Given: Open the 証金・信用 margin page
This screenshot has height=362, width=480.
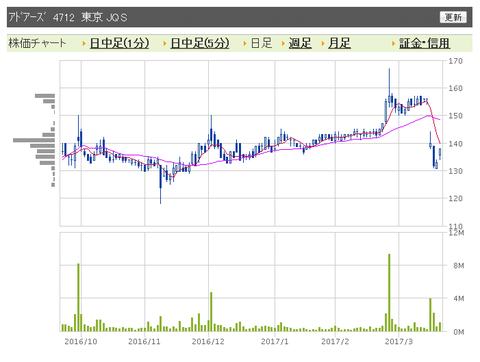Looking at the screenshot, I should coord(425,43).
